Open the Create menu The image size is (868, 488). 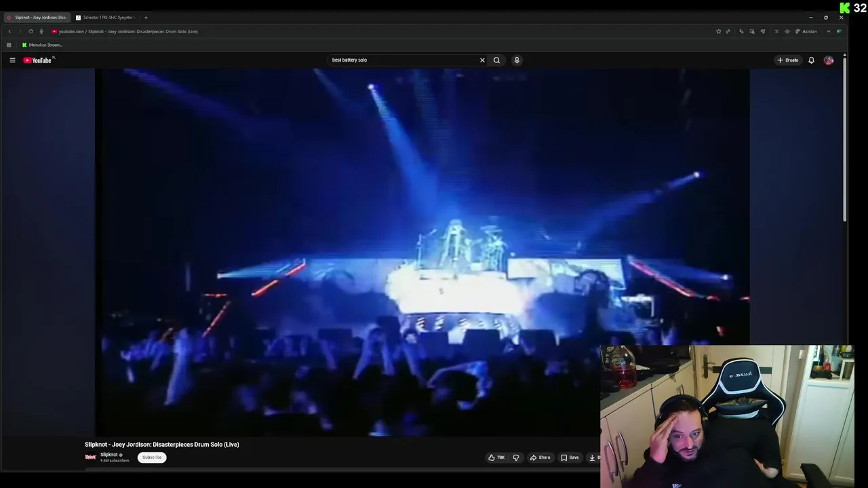788,60
